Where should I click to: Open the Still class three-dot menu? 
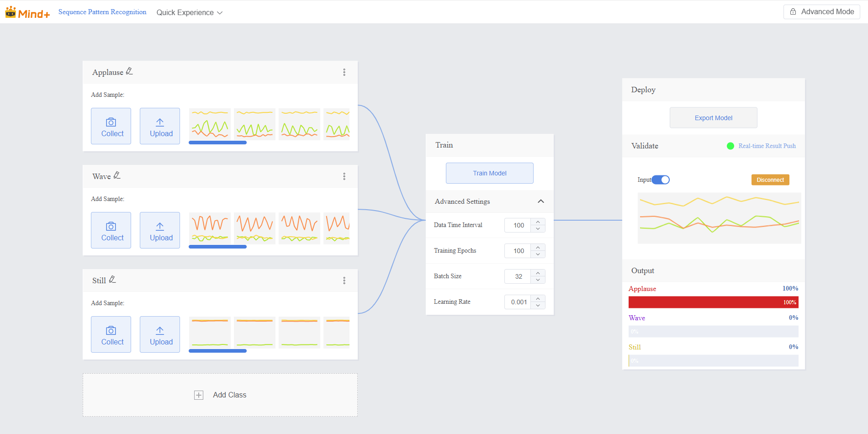pos(344,281)
